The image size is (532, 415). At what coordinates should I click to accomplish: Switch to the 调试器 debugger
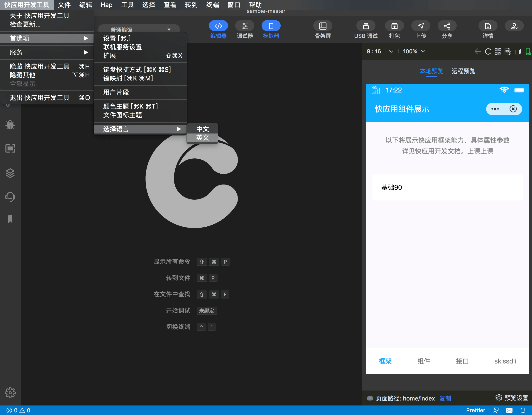click(245, 30)
